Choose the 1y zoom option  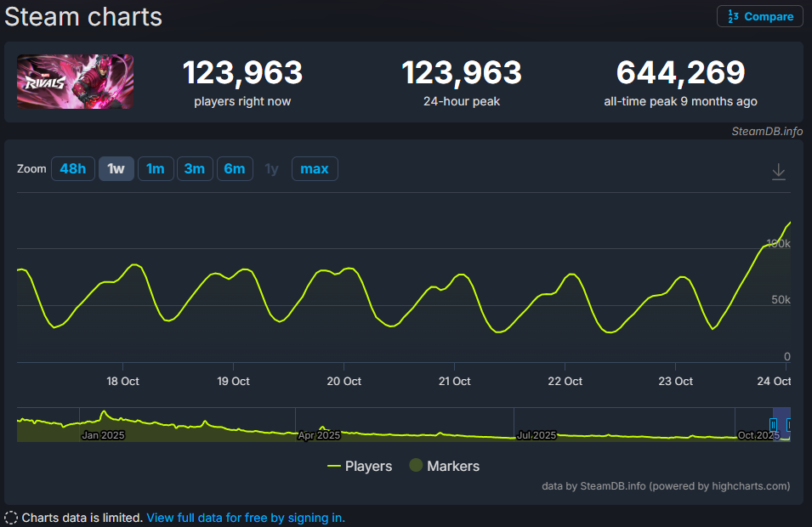click(x=272, y=169)
